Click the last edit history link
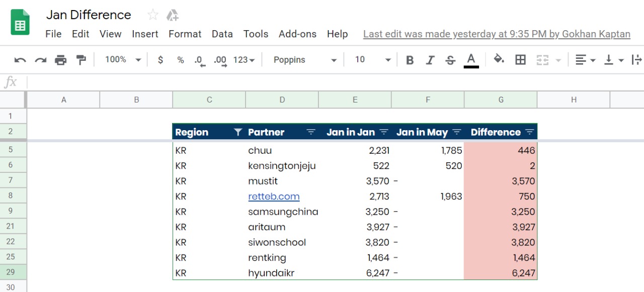 [x=496, y=34]
